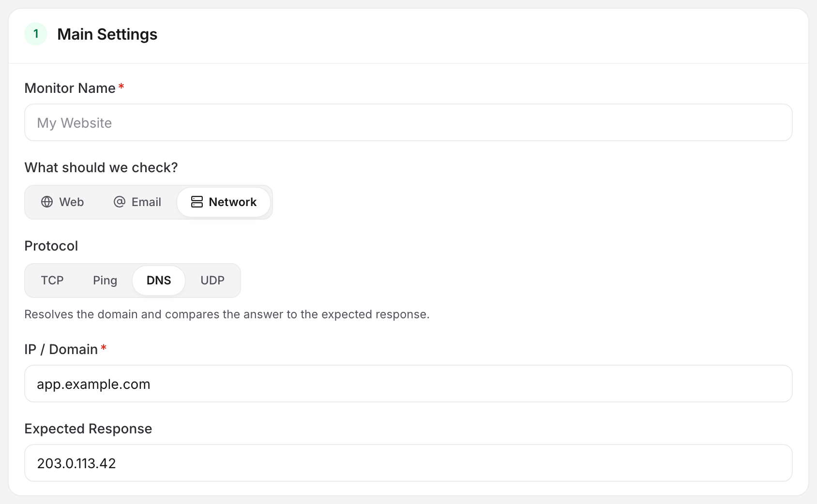
Task: Click the step 1 badge beside Main Settings
Action: point(36,34)
